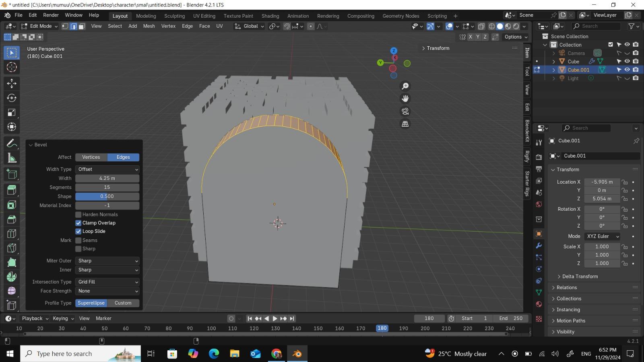Open the Miter Outer dropdown
Viewport: 644px width, 362px height.
pos(107,261)
